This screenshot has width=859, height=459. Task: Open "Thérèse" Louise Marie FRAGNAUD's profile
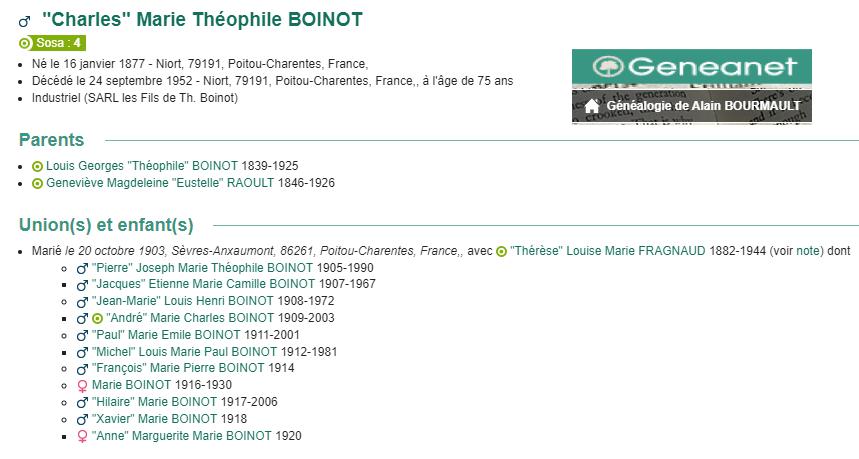click(x=608, y=251)
